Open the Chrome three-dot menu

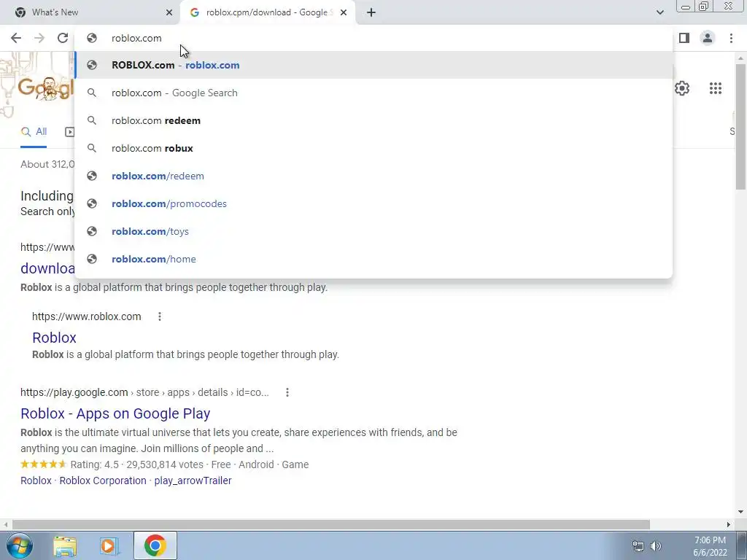pos(731,38)
